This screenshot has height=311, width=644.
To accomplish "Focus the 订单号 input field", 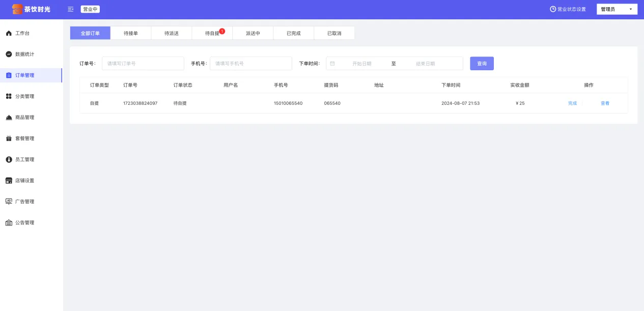I will (143, 64).
